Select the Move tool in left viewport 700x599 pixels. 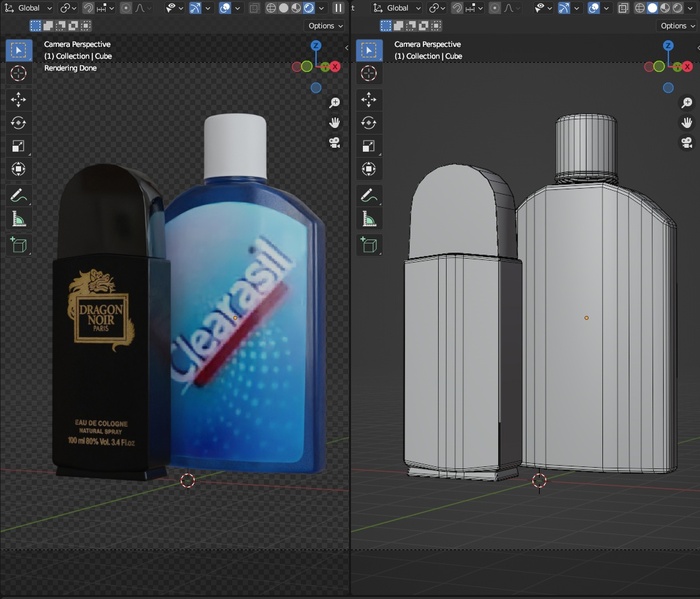tap(18, 99)
